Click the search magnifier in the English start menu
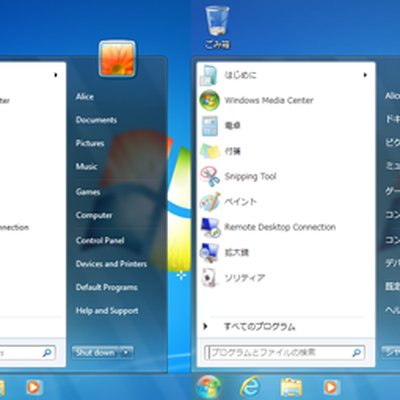Image resolution: width=400 pixels, height=400 pixels. pyautogui.click(x=47, y=353)
